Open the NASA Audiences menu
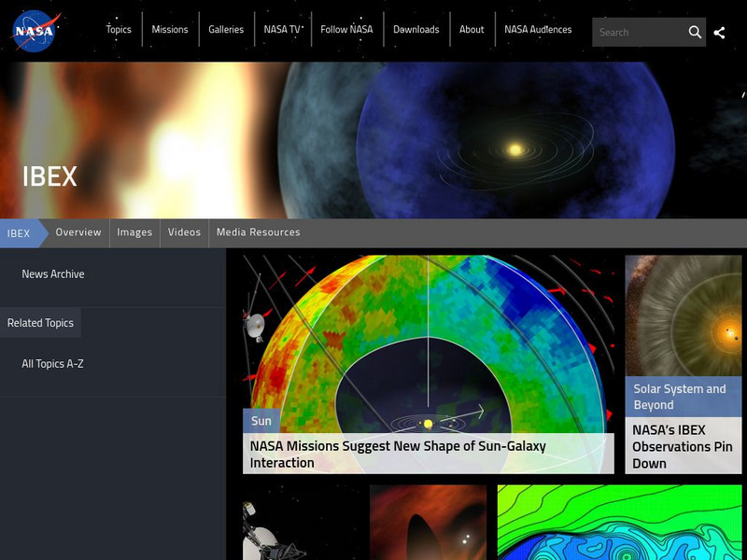The height and width of the screenshot is (560, 747). point(538,29)
